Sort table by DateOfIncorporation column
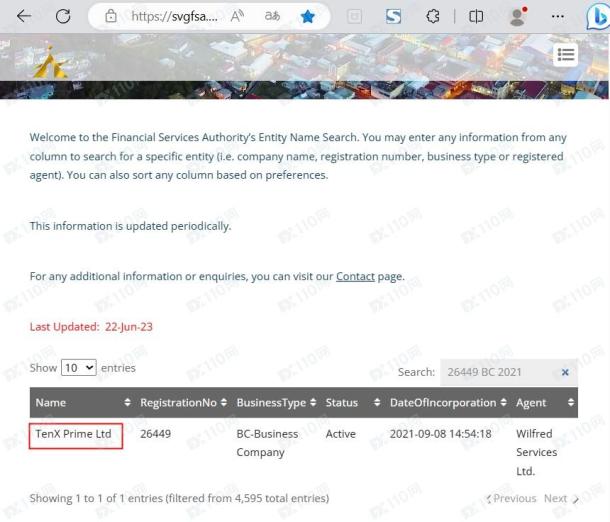Image resolution: width=610 pixels, height=522 pixels. [x=447, y=403]
